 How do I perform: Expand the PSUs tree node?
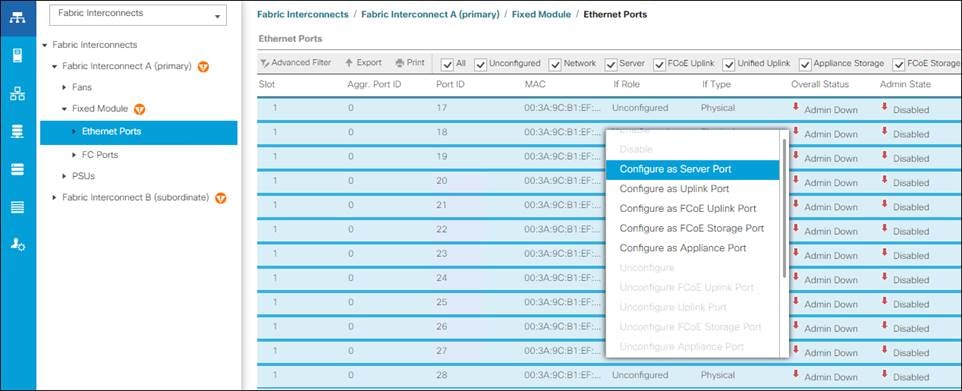point(64,176)
